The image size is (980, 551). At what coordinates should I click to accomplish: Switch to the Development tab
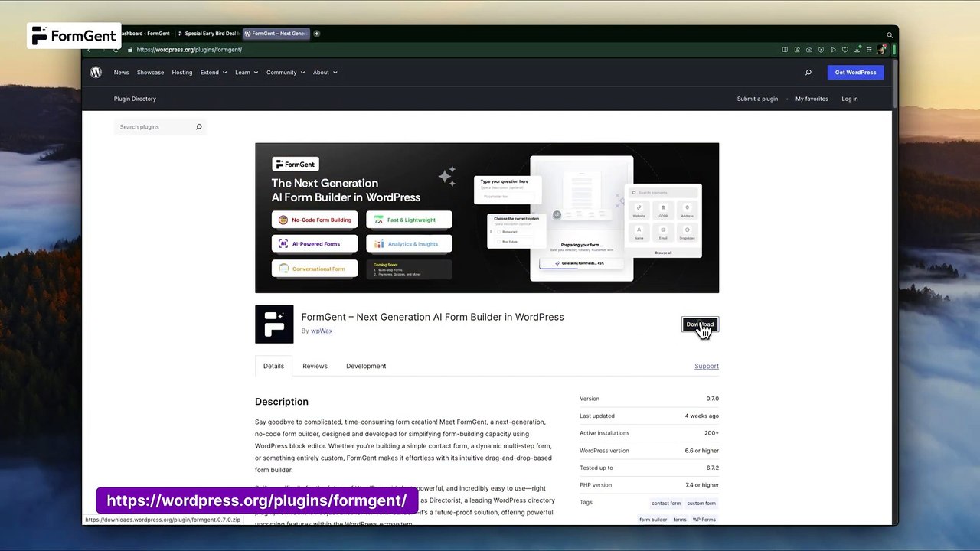pos(366,366)
